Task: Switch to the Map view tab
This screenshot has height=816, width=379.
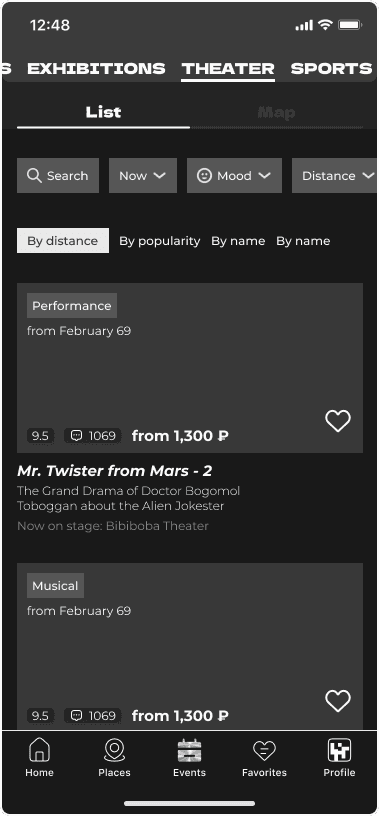Action: (x=276, y=112)
